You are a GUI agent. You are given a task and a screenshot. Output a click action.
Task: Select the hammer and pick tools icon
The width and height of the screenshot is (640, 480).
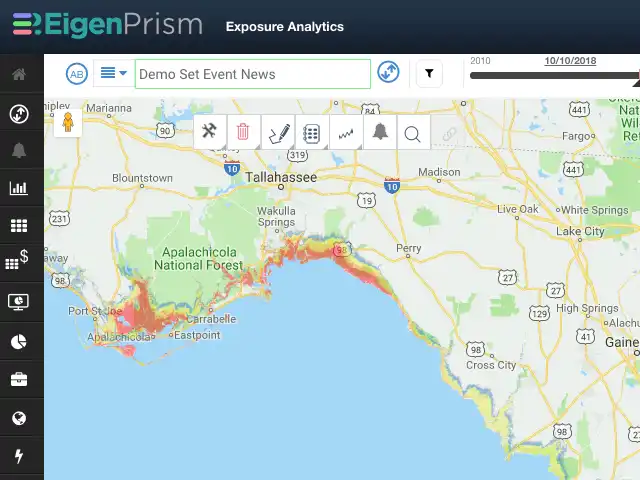209,131
